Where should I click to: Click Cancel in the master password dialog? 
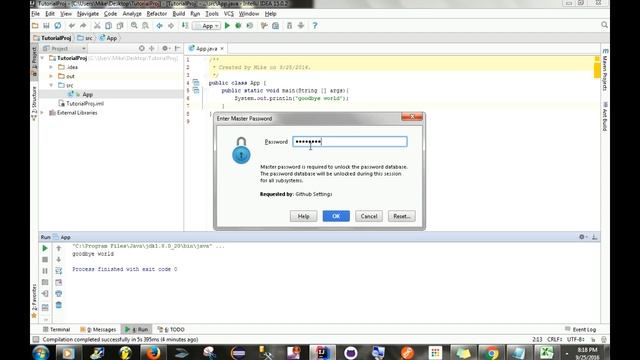(369, 216)
